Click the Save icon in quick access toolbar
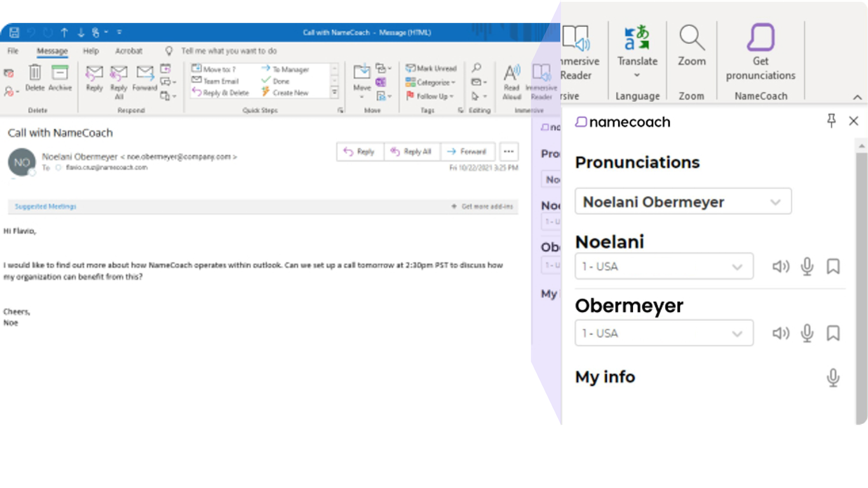Image resolution: width=868 pixels, height=488 pixels. 14,32
